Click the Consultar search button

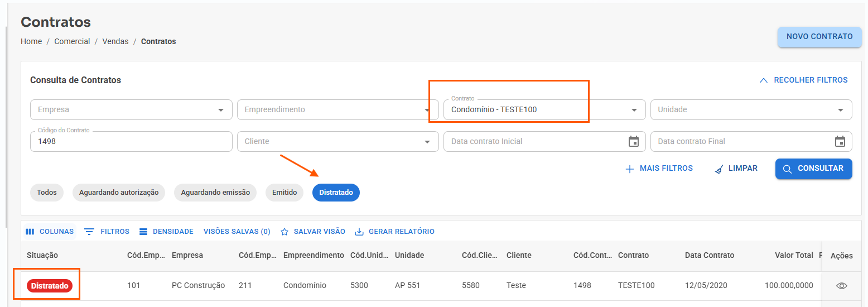point(813,169)
